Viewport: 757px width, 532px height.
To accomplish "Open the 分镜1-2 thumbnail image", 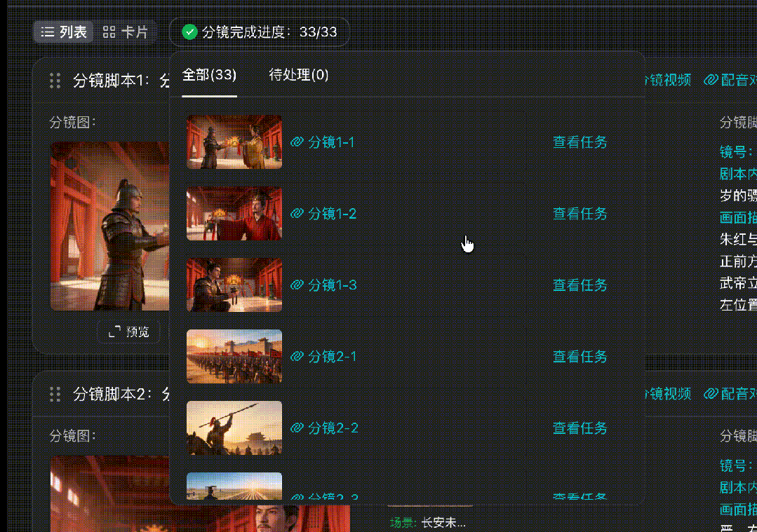I will pos(234,213).
